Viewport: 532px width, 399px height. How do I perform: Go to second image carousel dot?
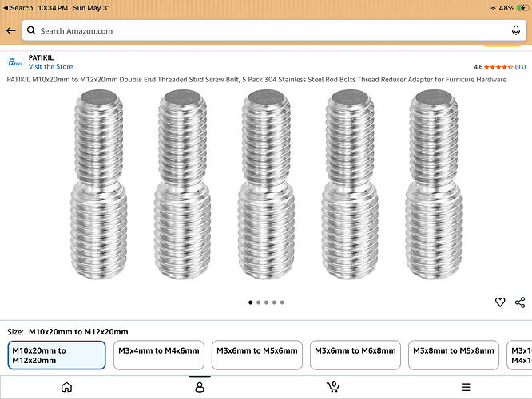(259, 302)
